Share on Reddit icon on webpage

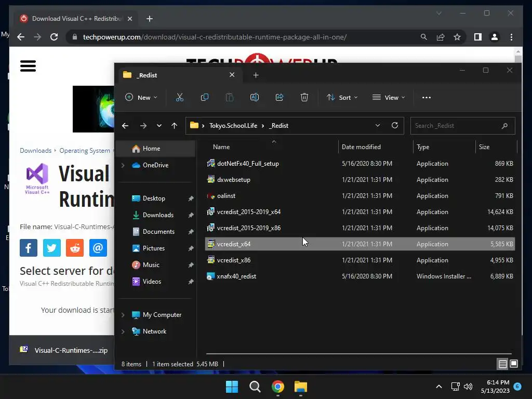75,248
